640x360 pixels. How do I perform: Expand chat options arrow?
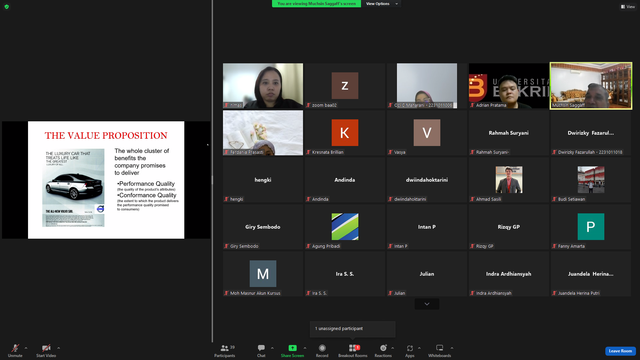tap(272, 348)
